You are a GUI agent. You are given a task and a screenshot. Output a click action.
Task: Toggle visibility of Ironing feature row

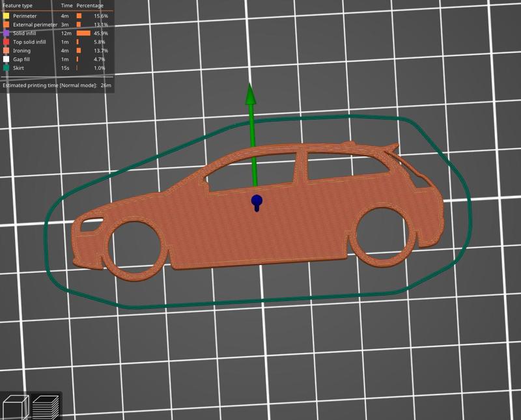tap(57, 51)
